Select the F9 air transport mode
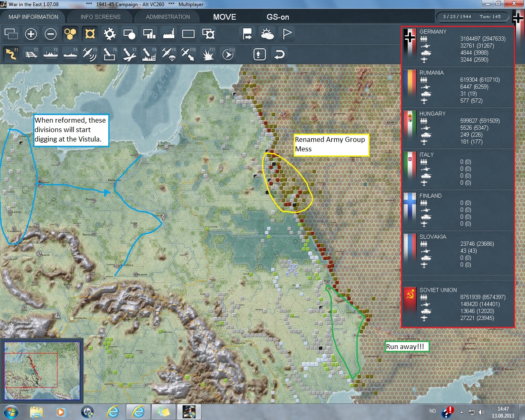The image size is (525, 420). [169, 54]
